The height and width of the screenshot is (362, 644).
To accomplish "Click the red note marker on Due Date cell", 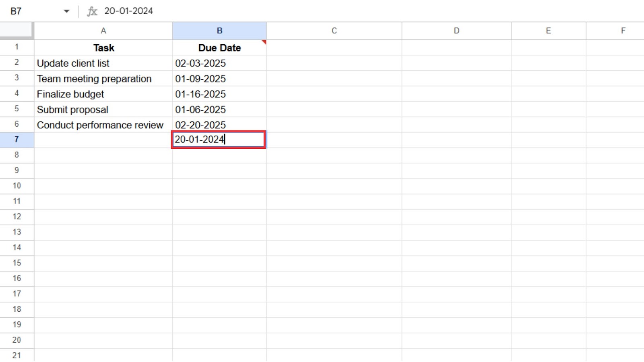I will 264,42.
